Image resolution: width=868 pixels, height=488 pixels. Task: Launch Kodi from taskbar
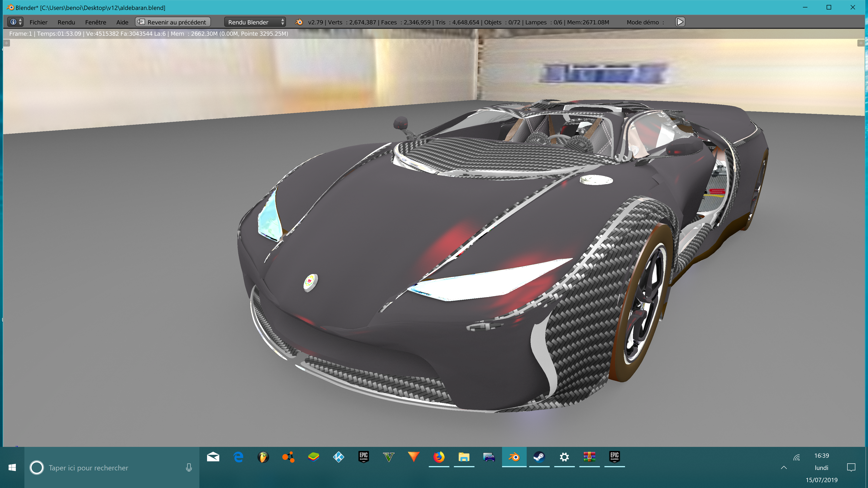pyautogui.click(x=339, y=457)
